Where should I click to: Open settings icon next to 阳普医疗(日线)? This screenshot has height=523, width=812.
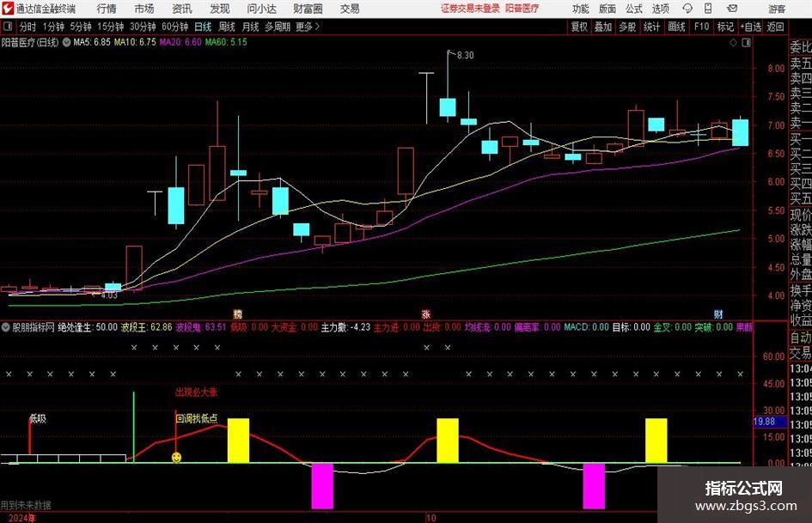point(66,42)
